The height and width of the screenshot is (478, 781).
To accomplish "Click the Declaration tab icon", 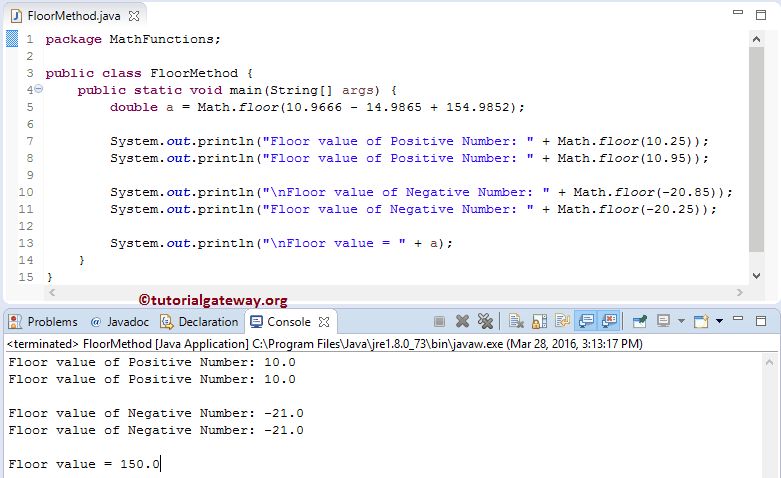I will coord(166,322).
